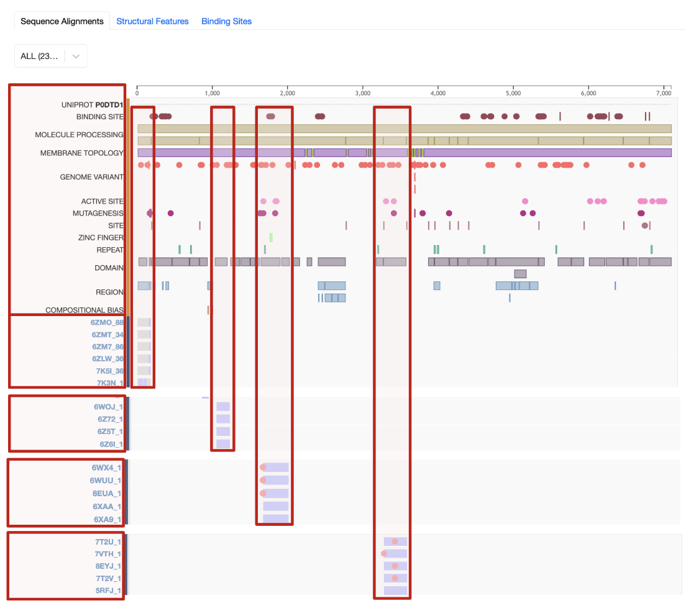Select the 6WX4_1 structure link

click(x=106, y=467)
